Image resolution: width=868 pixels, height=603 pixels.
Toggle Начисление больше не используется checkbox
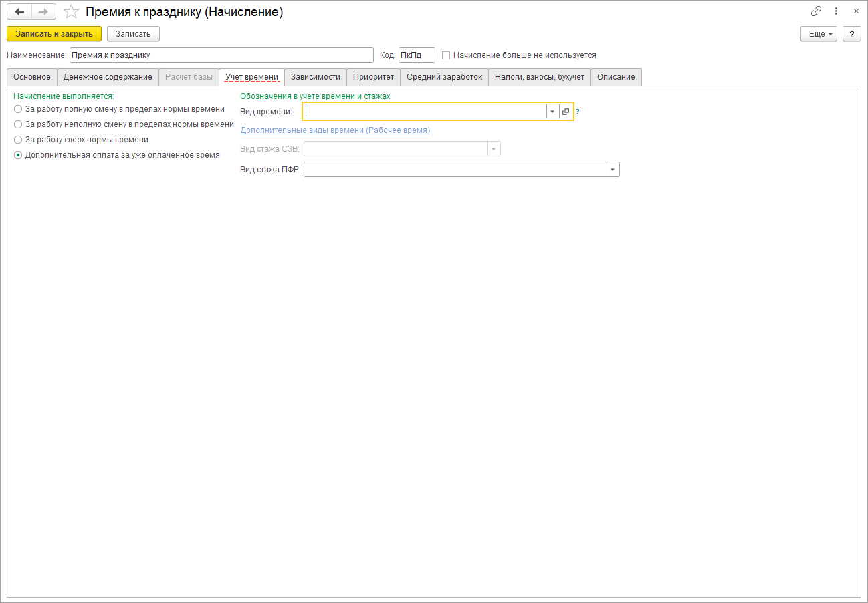(446, 55)
